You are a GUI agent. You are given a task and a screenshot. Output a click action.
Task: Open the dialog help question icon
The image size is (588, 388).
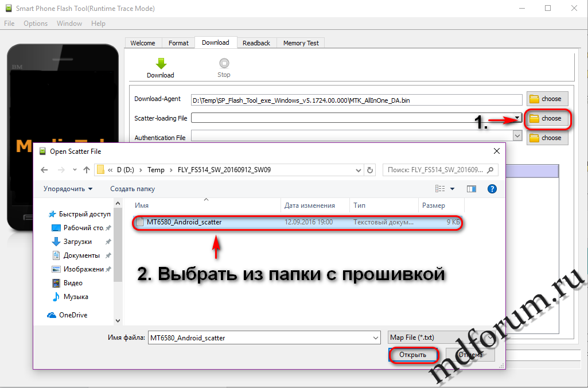pos(492,189)
